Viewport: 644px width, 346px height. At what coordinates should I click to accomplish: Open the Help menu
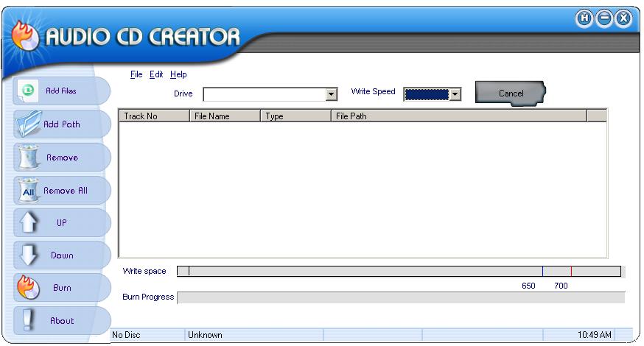click(178, 74)
